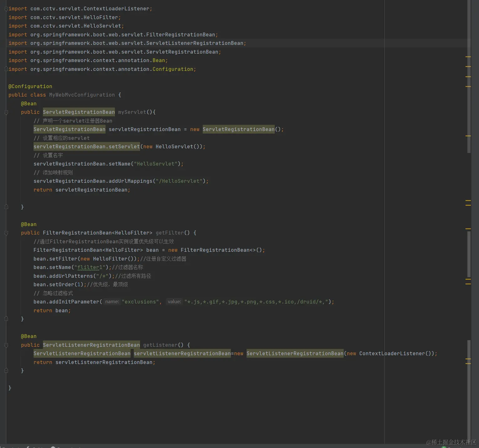Image resolution: width=479 pixels, height=448 pixels.
Task: Click fold-end marker at getFilter's closing brace
Action: click(6, 319)
